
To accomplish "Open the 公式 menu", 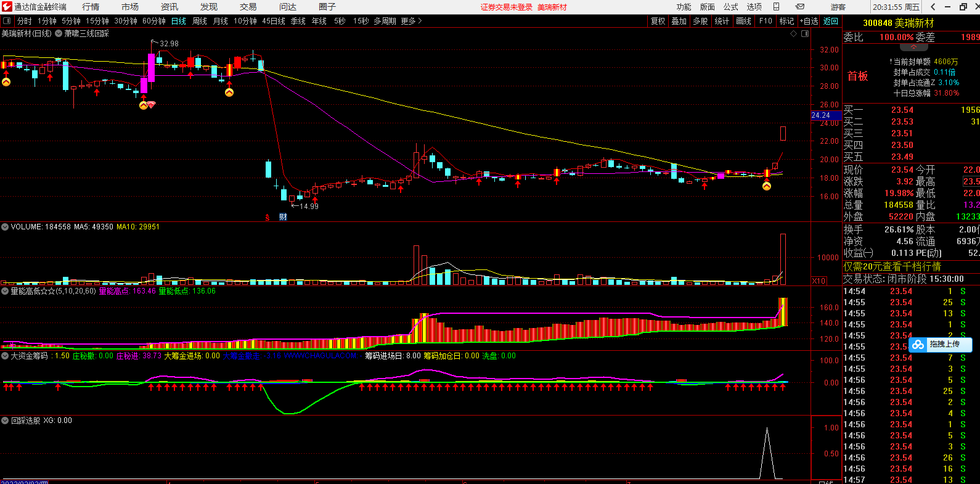I will (731, 7).
